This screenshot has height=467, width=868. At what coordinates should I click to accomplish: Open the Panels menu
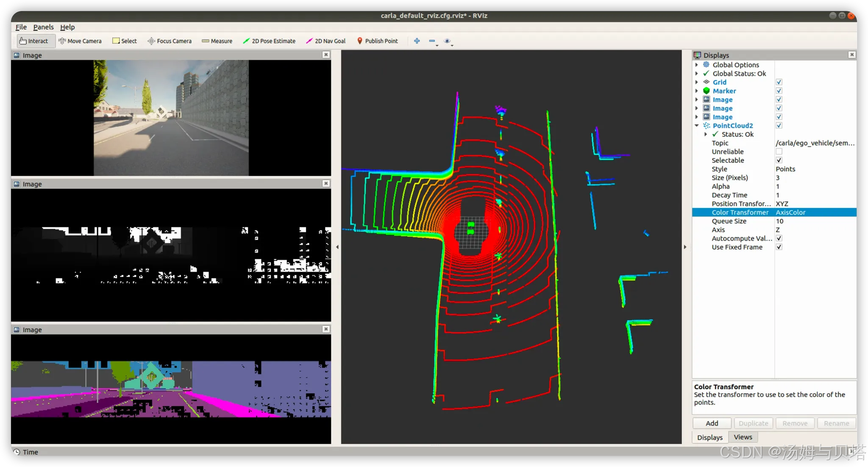tap(43, 27)
